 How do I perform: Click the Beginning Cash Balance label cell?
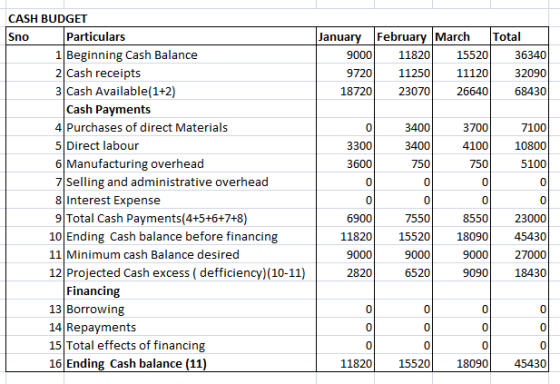tap(190, 55)
